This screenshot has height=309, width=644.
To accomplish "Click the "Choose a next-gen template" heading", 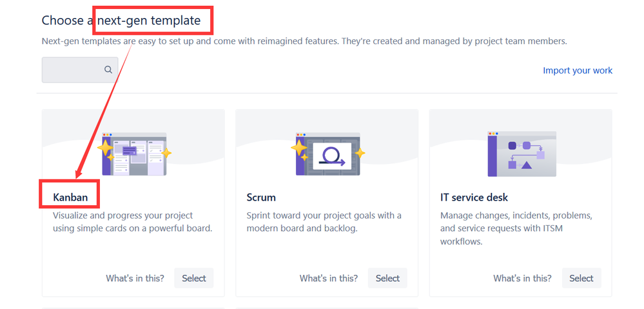I will 121,20.
